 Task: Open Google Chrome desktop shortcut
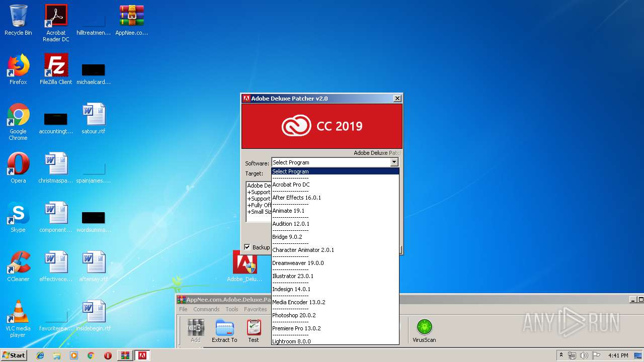(18, 122)
